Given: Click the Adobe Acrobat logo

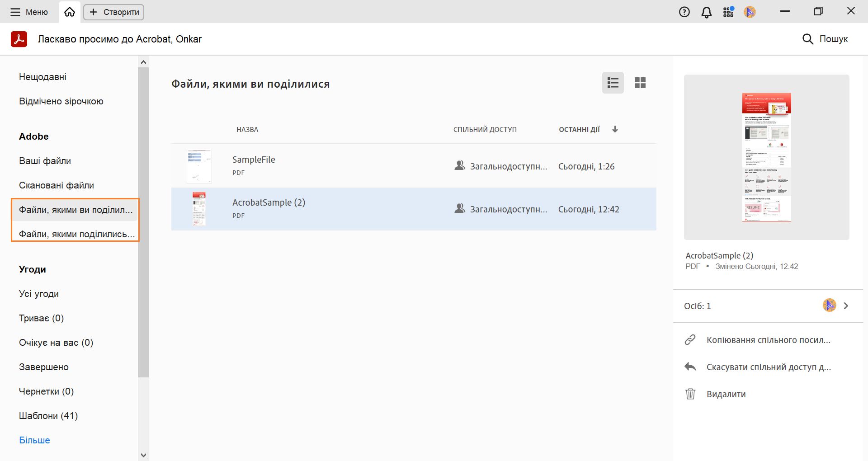Looking at the screenshot, I should click(x=19, y=39).
